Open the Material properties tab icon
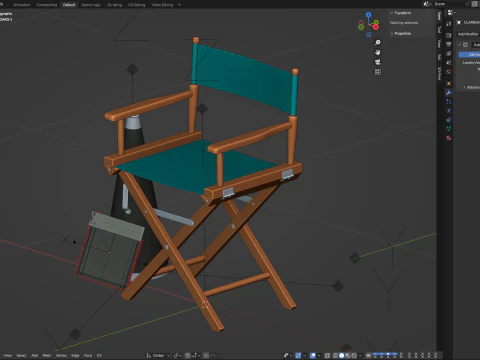 coord(449,138)
